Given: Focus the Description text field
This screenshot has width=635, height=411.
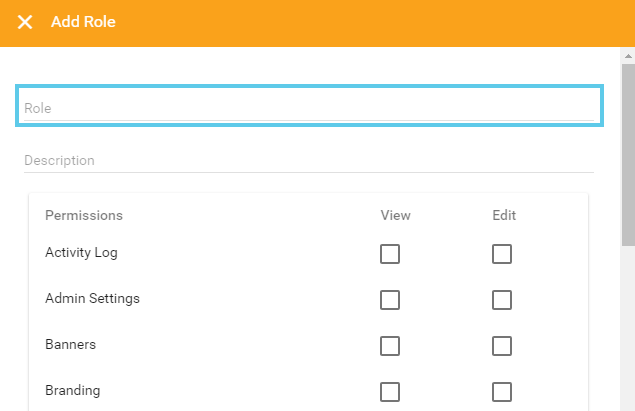Looking at the screenshot, I should 309,160.
